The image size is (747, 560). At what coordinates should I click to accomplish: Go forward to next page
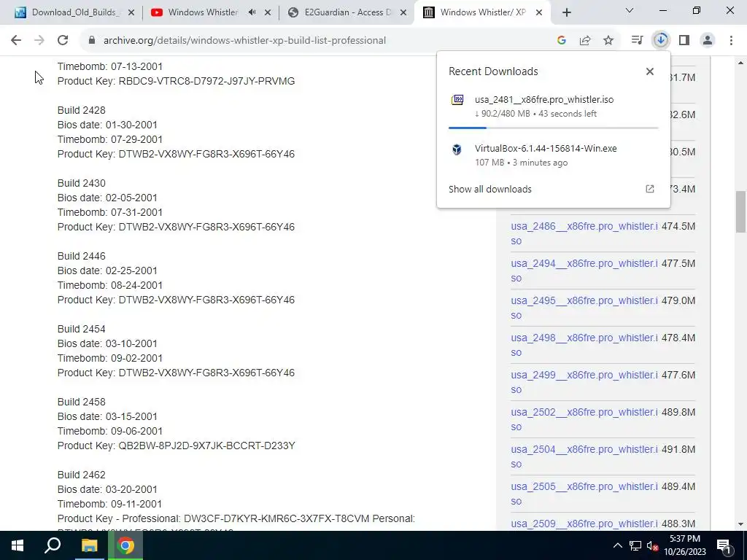(x=39, y=41)
